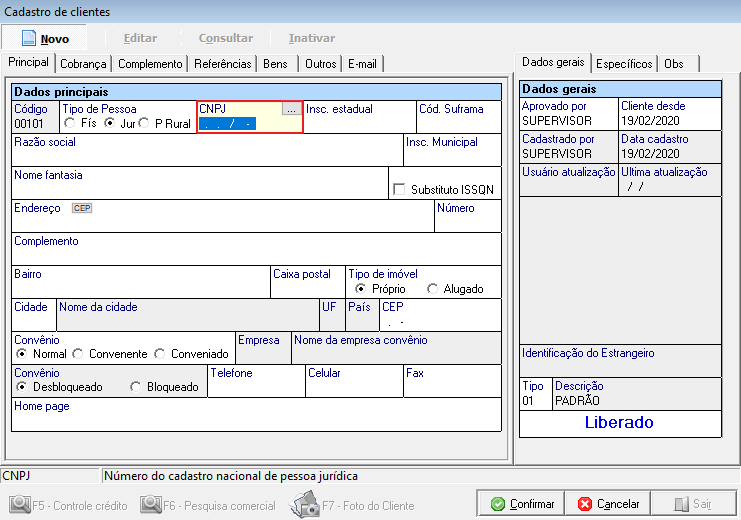Choose Alugado as Tipo de imóvel
741x520 pixels.
433,289
